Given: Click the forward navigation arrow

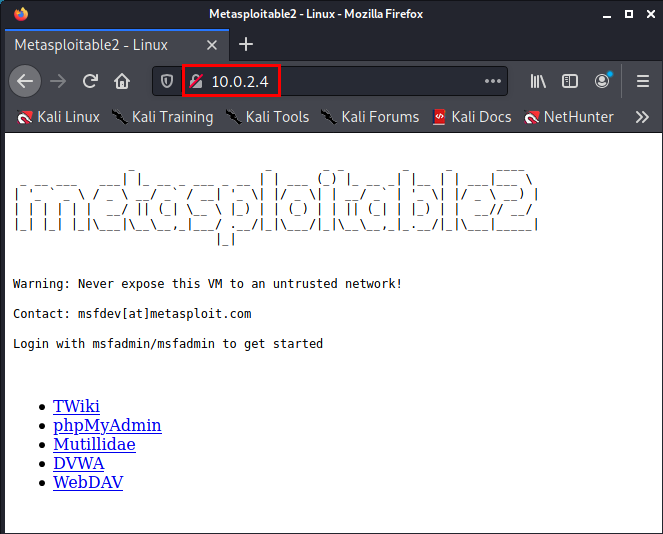Looking at the screenshot, I should [x=58, y=81].
